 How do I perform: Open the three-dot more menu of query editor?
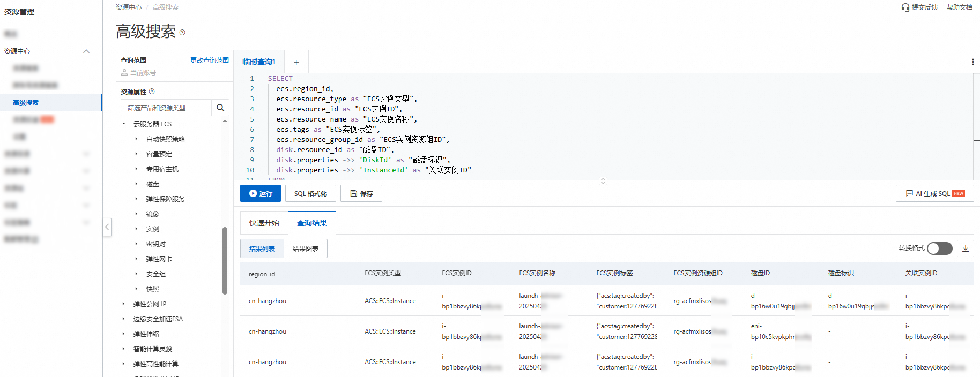[972, 62]
